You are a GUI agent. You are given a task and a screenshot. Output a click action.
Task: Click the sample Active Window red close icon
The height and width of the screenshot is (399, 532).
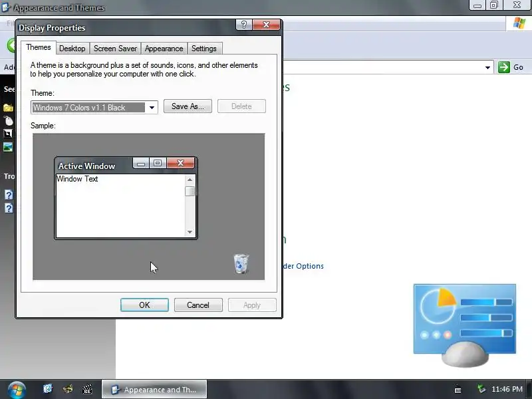pos(180,163)
